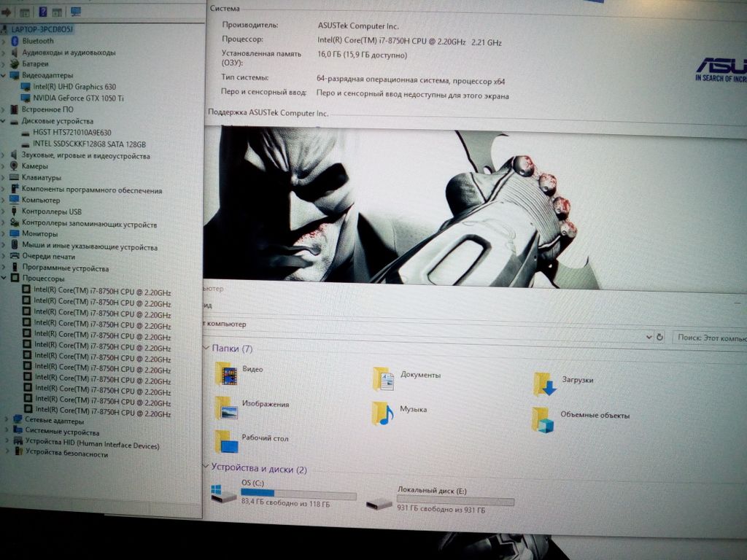
Task: Open the Загрузки folder icon
Action: pos(544,384)
